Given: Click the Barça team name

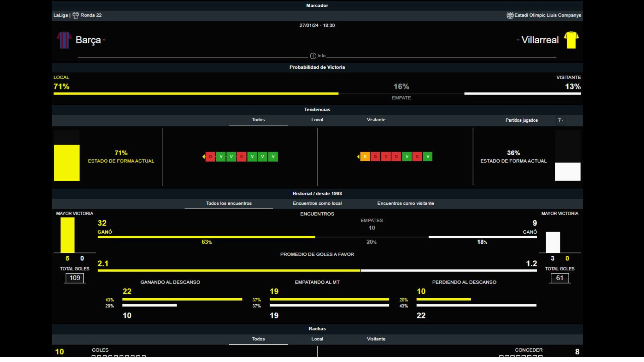Looking at the screenshot, I should coord(88,40).
